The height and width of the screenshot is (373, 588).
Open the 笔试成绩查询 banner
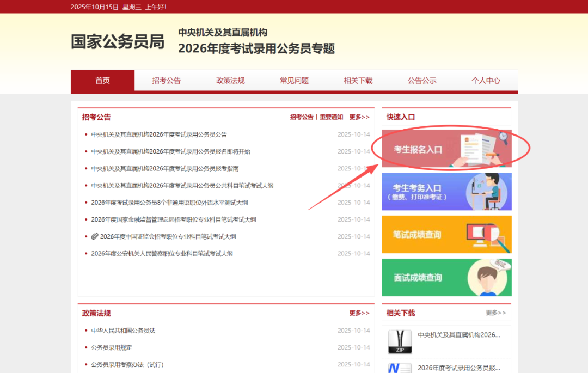pyautogui.click(x=446, y=235)
